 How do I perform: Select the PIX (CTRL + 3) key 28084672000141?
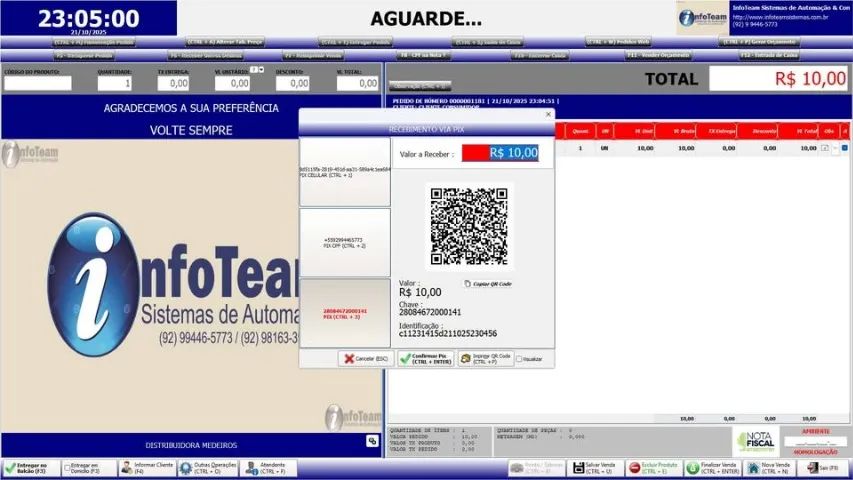(x=345, y=313)
